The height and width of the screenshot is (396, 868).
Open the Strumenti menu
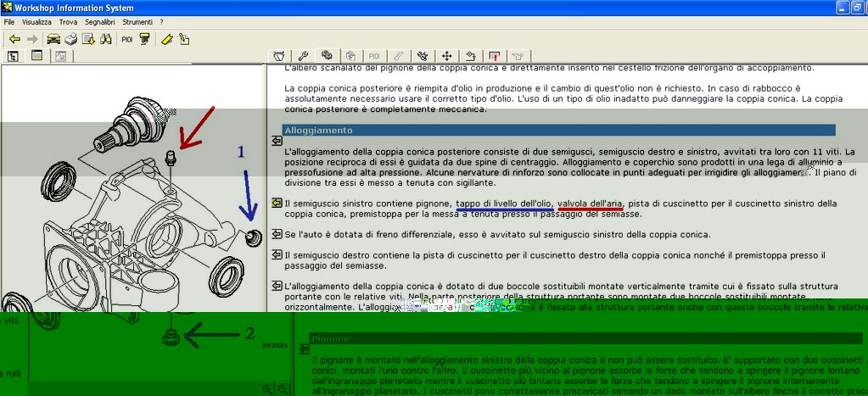pyautogui.click(x=137, y=22)
